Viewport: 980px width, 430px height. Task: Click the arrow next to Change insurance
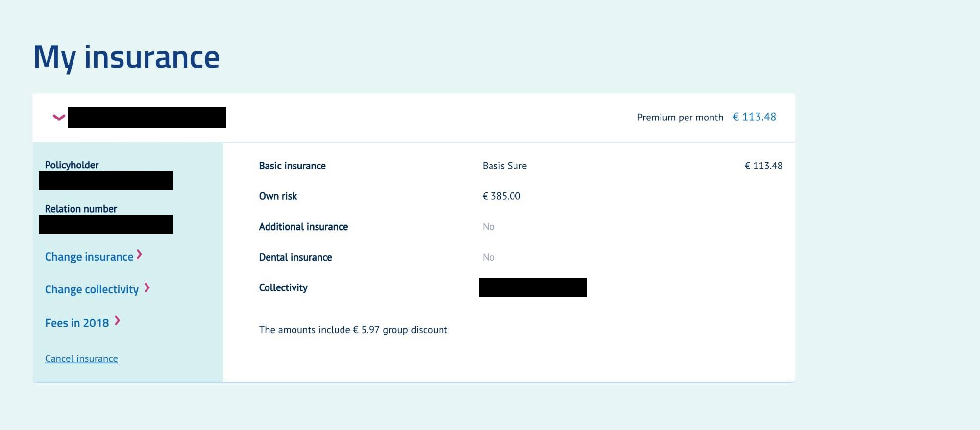point(139,254)
